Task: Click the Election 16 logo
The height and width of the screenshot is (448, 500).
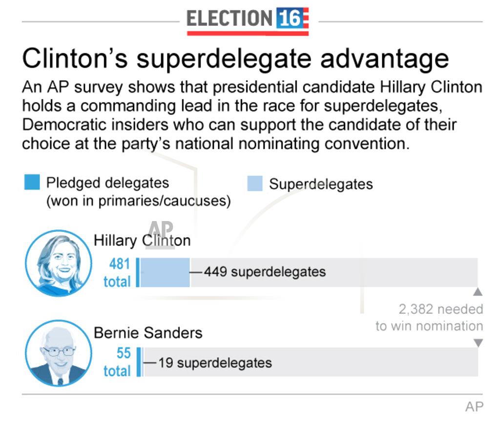Action: pyautogui.click(x=248, y=21)
